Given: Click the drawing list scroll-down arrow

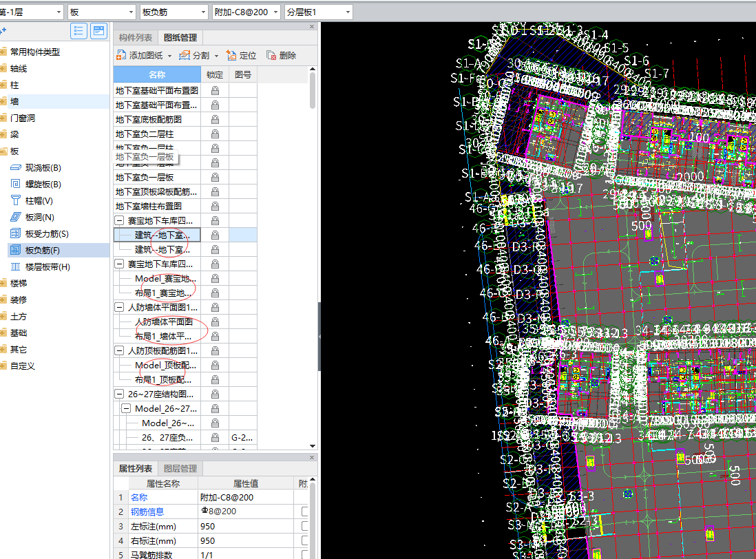Looking at the screenshot, I should point(313,446).
